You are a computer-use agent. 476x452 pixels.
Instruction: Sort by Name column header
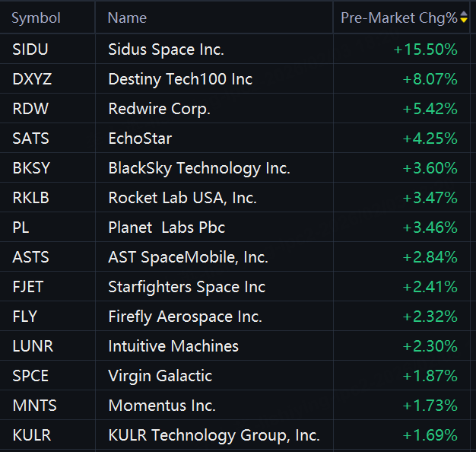coord(127,18)
